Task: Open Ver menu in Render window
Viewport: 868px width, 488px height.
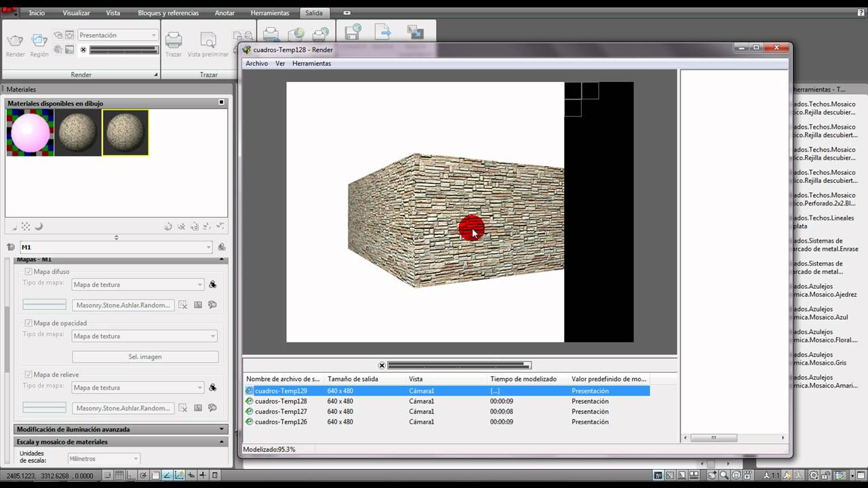Action: pyautogui.click(x=280, y=63)
